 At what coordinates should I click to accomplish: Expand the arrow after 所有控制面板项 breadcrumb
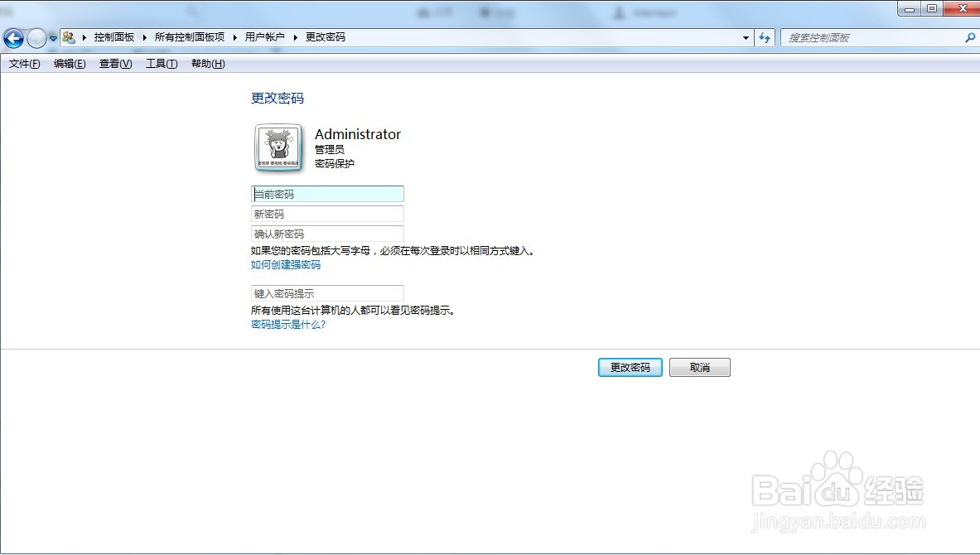[235, 37]
